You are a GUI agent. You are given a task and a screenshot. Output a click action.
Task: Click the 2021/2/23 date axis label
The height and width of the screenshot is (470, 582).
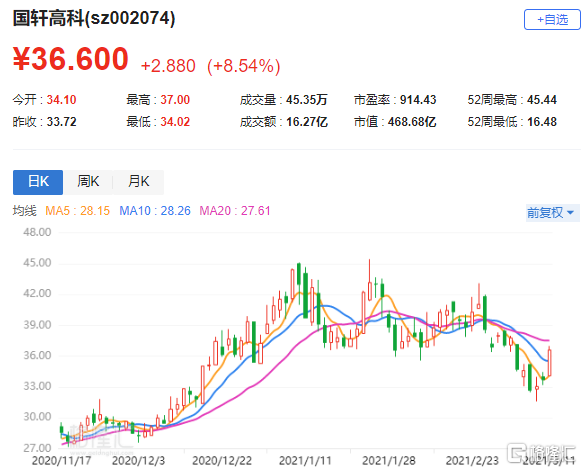pos(472,461)
